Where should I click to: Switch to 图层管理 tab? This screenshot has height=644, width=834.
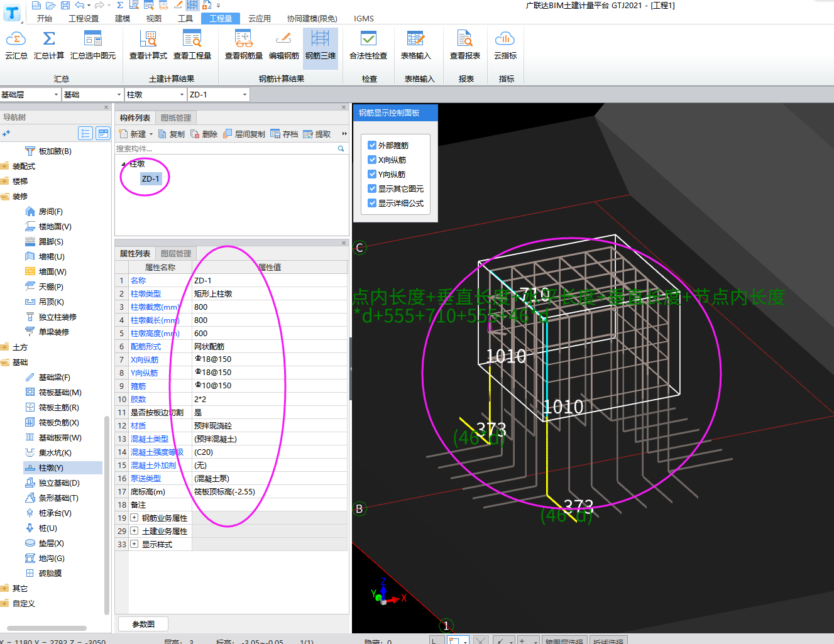(176, 253)
